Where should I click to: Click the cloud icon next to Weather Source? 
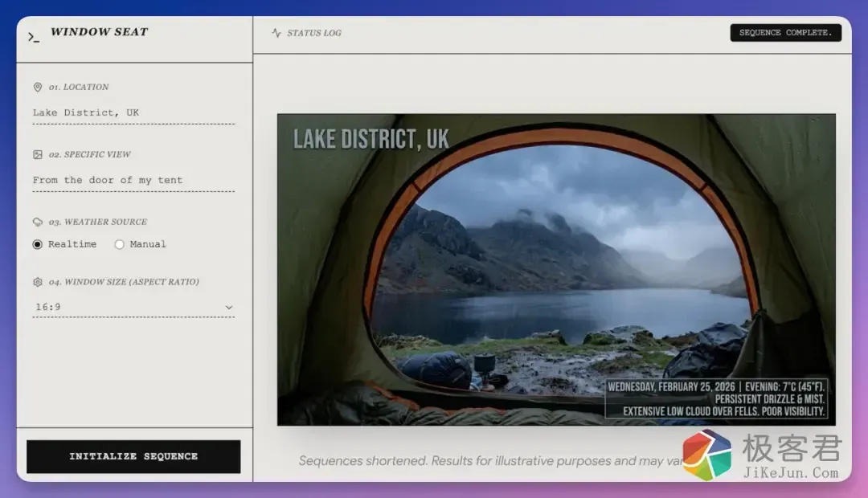38,222
